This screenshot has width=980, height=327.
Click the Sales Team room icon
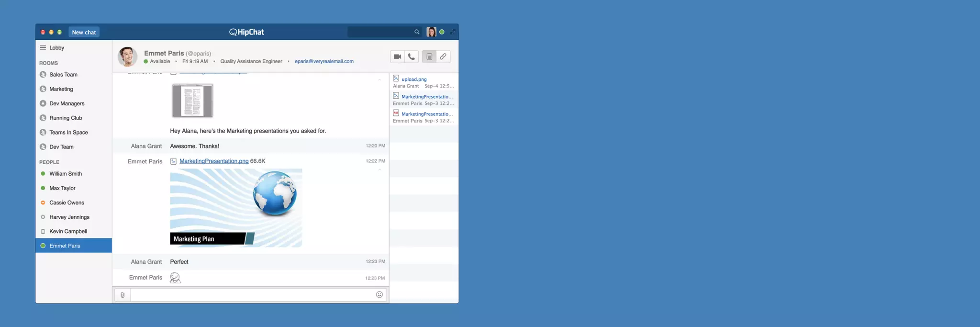pyautogui.click(x=43, y=75)
